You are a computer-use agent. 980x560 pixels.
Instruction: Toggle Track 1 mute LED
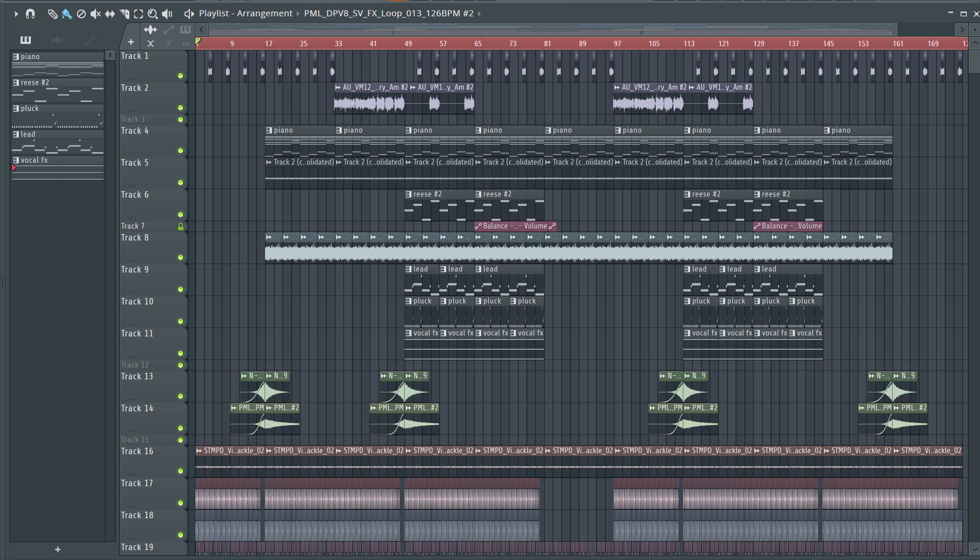[180, 76]
